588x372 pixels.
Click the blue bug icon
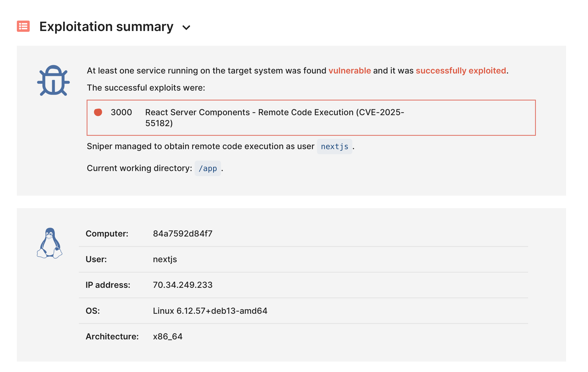(x=53, y=80)
